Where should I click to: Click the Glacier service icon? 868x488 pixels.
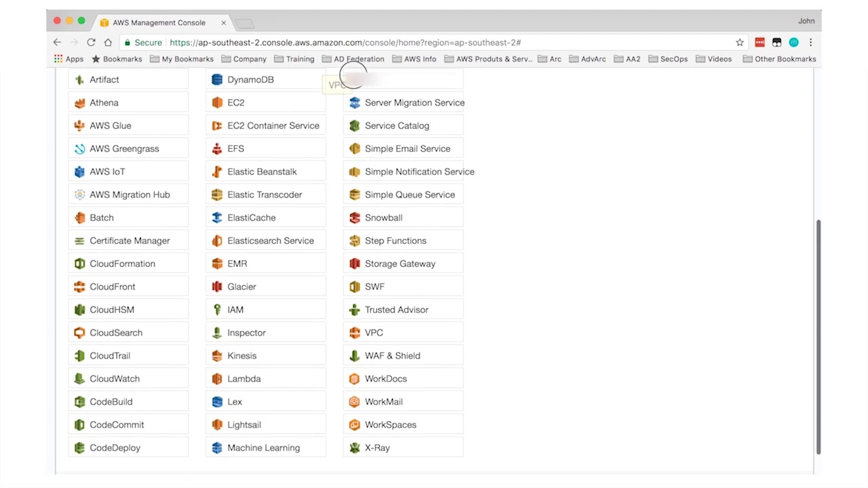pyautogui.click(x=217, y=287)
